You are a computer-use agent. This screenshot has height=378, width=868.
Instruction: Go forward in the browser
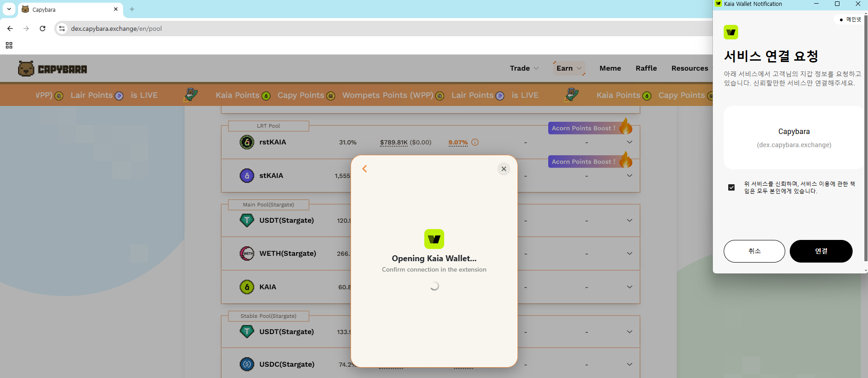point(26,29)
